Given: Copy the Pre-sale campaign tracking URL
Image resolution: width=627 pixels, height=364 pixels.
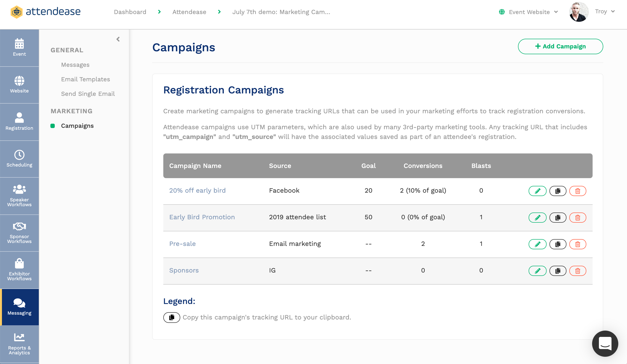Looking at the screenshot, I should point(558,244).
